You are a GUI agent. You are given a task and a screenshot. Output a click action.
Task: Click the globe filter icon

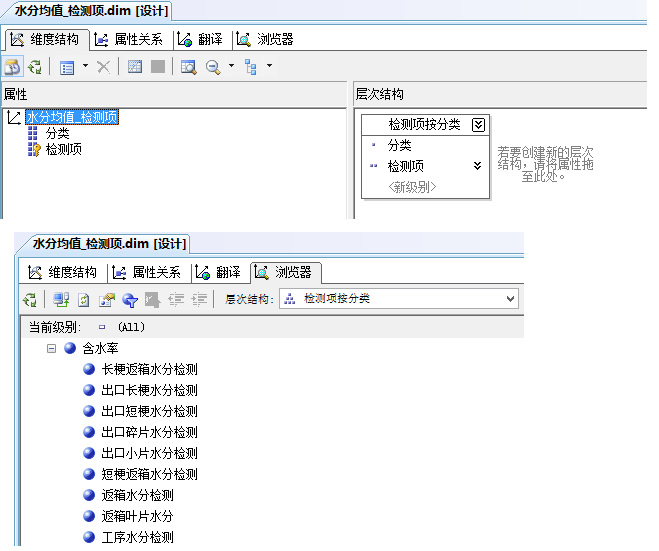(x=130, y=300)
